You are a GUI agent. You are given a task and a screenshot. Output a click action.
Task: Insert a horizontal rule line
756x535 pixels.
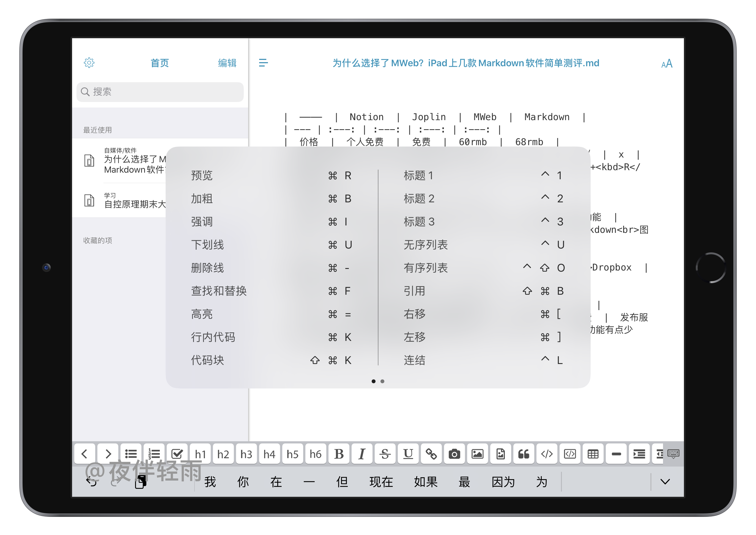[616, 454]
